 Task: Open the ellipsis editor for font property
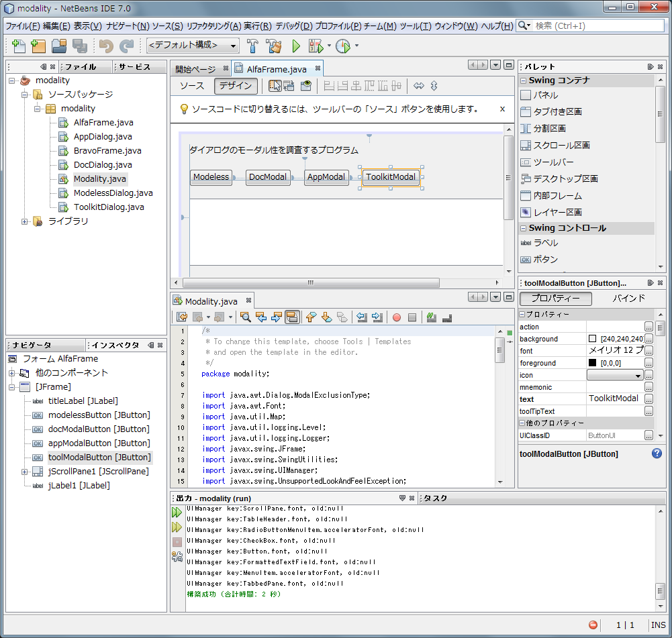(x=649, y=351)
